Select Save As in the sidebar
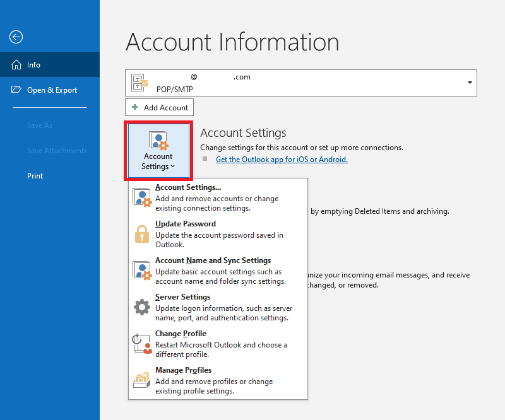The image size is (505, 420). (x=39, y=125)
